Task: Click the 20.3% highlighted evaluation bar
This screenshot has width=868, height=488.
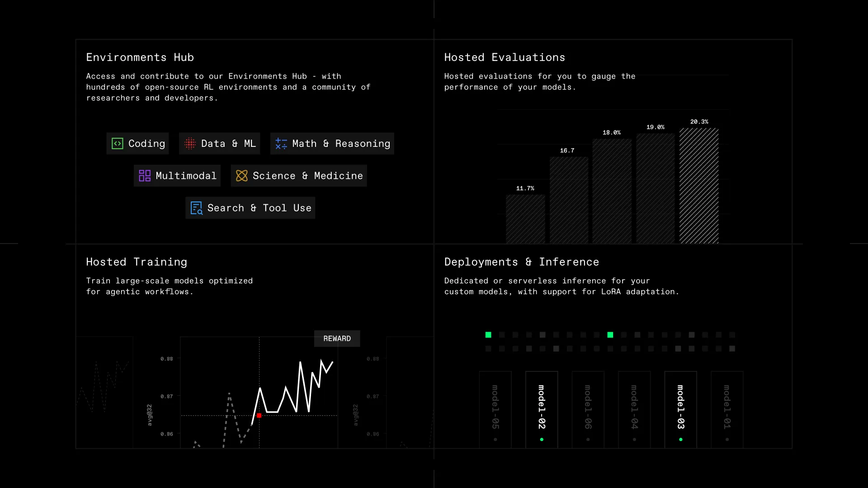Action: pos(699,185)
